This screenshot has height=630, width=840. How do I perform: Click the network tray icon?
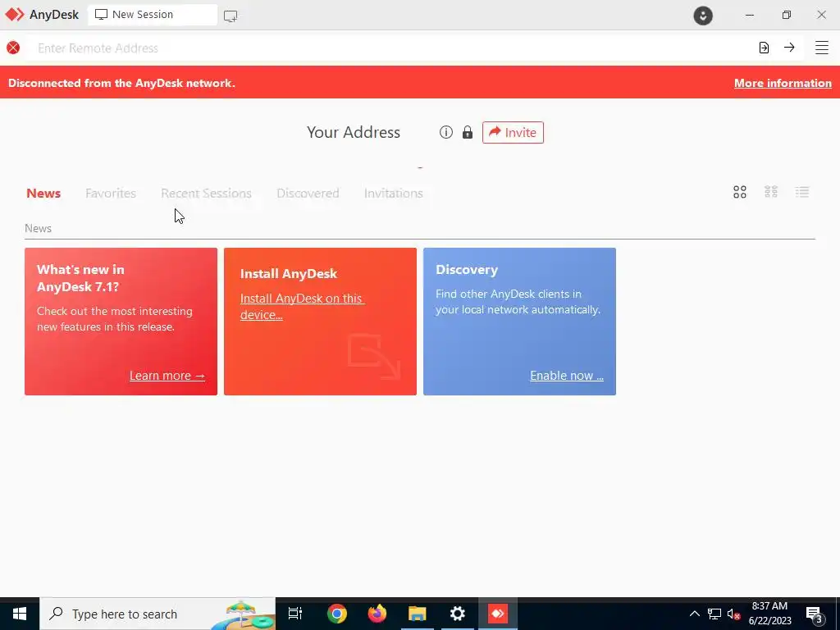coord(714,614)
